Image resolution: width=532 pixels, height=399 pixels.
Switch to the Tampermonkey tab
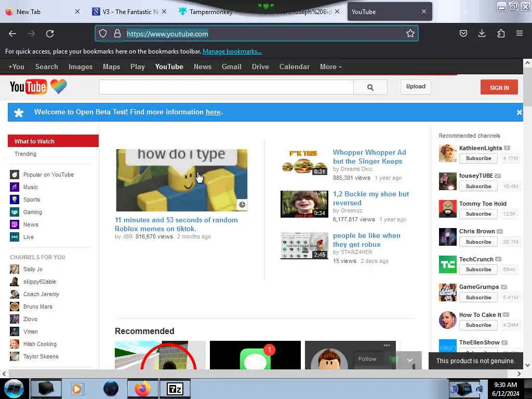pos(210,12)
